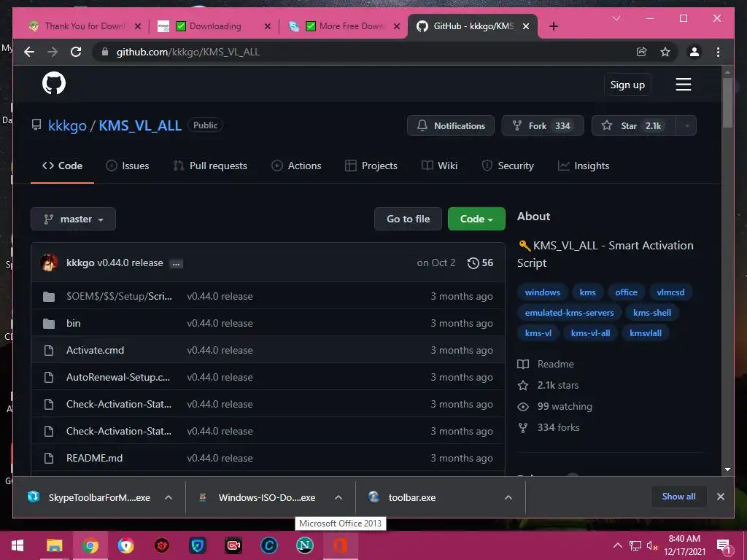Open the kkkgo owner link
The width and height of the screenshot is (747, 560).
[x=67, y=125]
